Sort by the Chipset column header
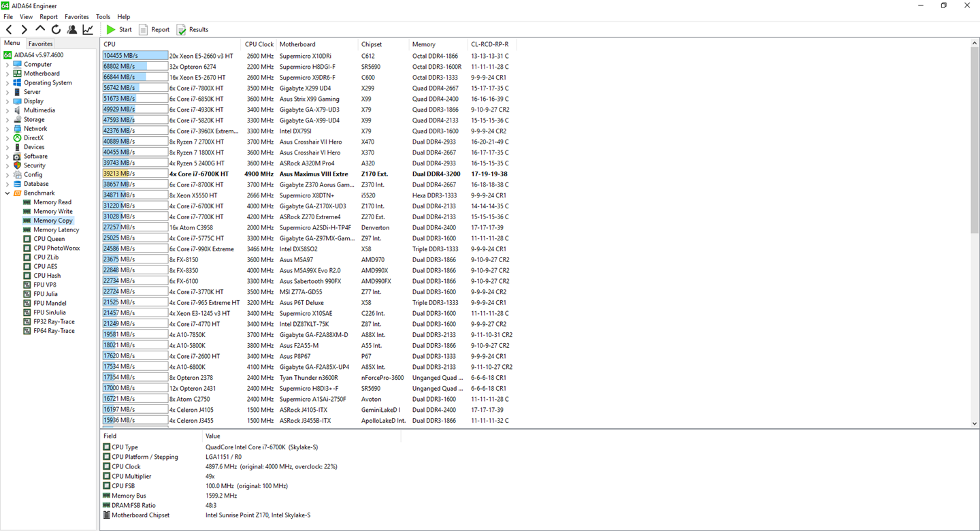Screen dimensions: 980x531 [383, 44]
